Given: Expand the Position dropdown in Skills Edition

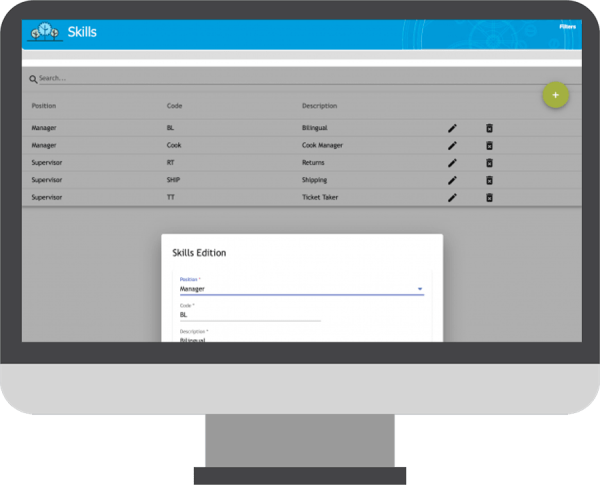Looking at the screenshot, I should click(x=419, y=289).
